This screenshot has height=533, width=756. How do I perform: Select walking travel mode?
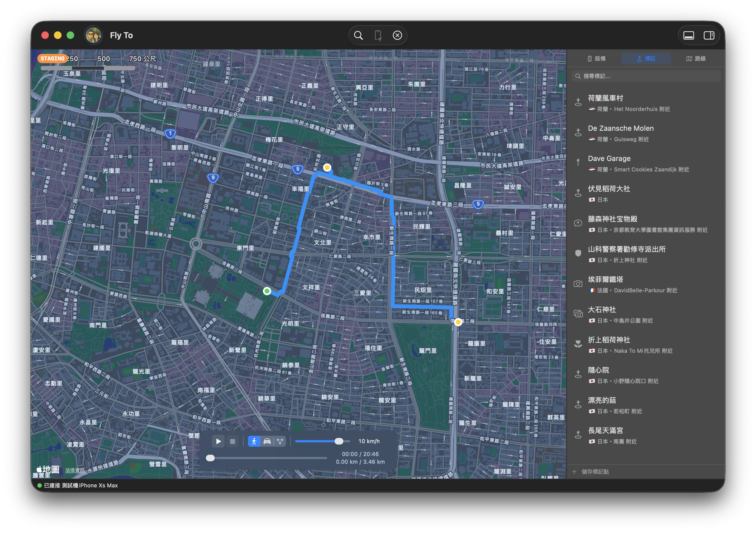coord(254,441)
